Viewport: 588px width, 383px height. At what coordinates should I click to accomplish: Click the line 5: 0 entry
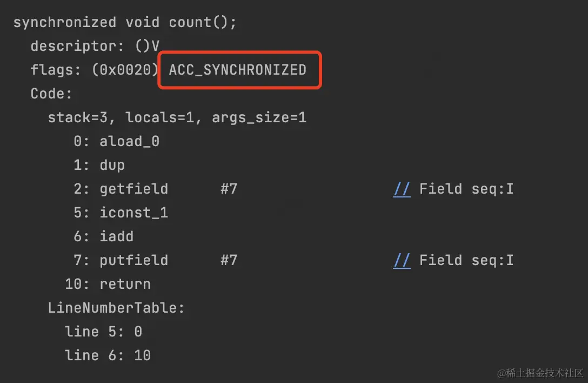[x=104, y=332]
